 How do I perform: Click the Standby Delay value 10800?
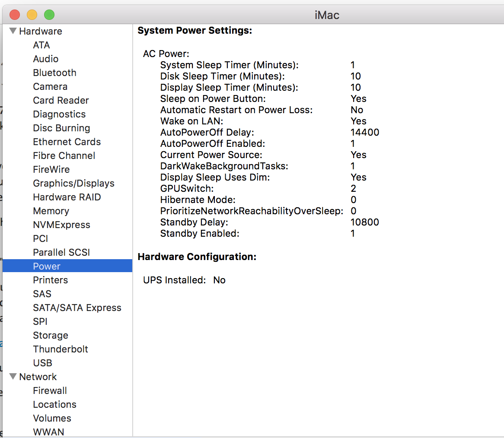[365, 222]
